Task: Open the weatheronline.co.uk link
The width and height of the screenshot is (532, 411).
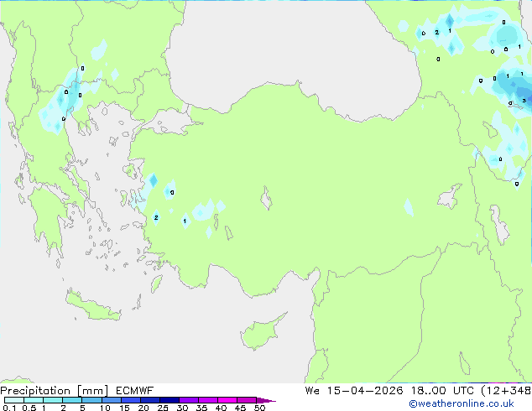Action: (461, 403)
